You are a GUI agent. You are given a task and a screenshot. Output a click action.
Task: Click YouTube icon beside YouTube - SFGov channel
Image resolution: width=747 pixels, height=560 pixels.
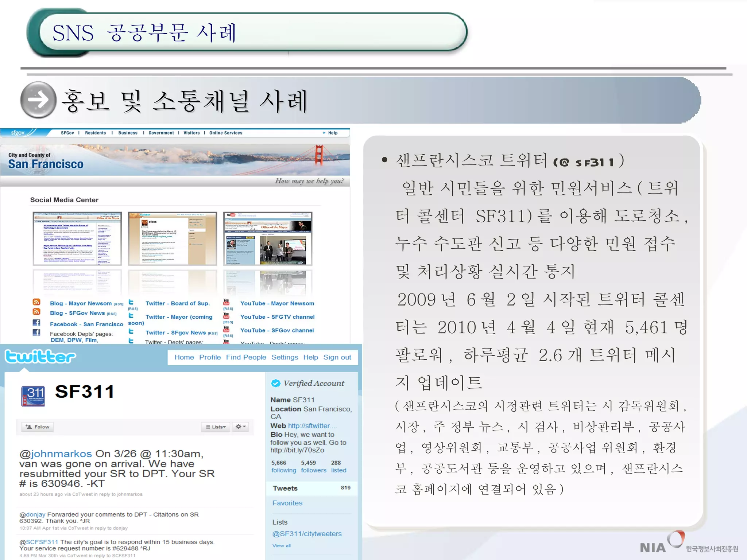(x=226, y=329)
